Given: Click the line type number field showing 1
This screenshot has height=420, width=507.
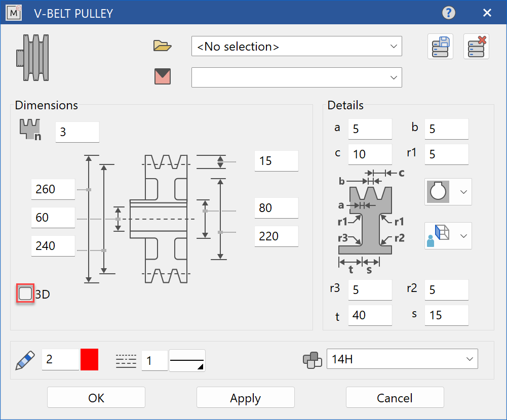Looking at the screenshot, I should [154, 361].
